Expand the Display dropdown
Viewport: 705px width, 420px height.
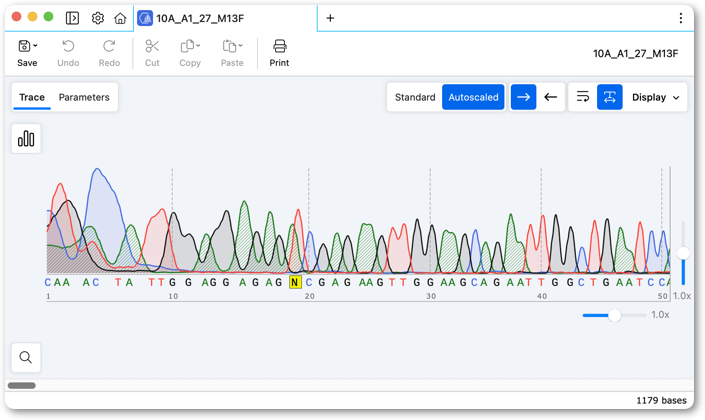click(656, 97)
